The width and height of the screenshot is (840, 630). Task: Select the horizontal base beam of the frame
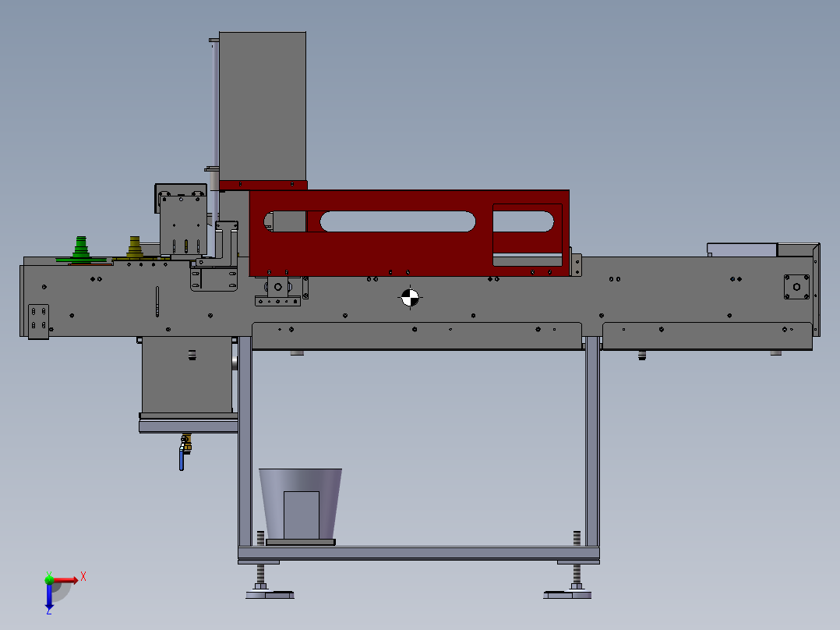click(x=418, y=553)
